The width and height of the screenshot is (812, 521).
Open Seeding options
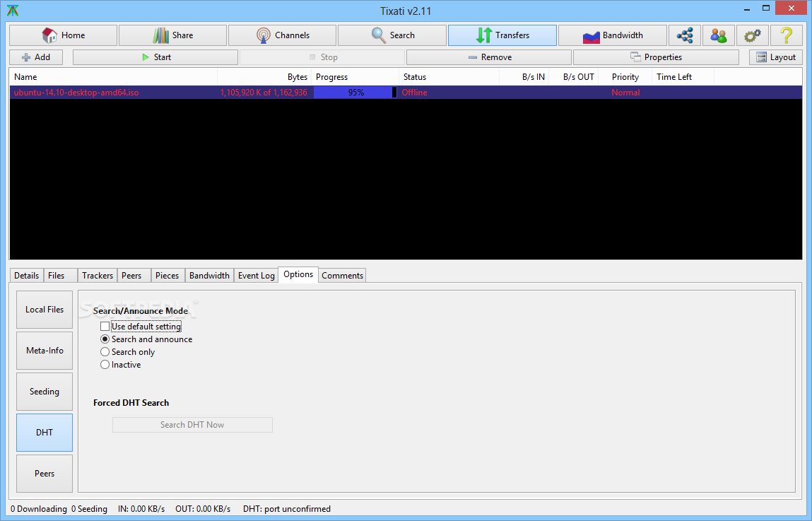click(x=45, y=392)
